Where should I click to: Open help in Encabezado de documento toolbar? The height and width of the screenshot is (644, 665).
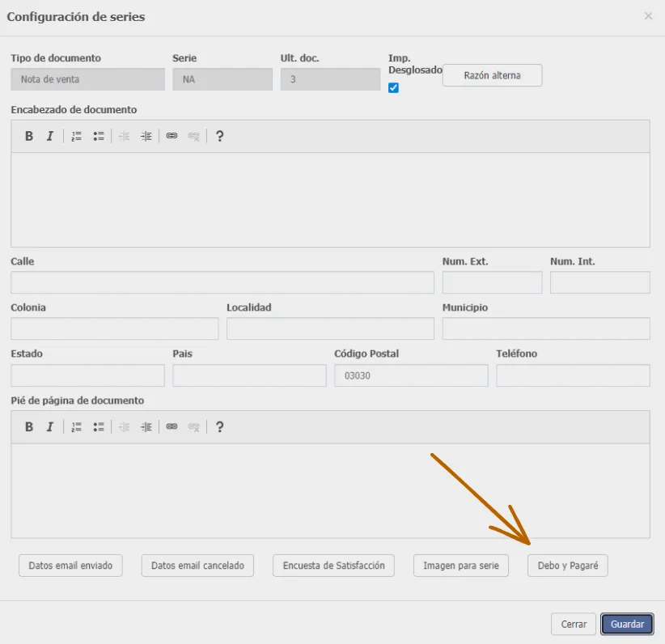pyautogui.click(x=219, y=136)
